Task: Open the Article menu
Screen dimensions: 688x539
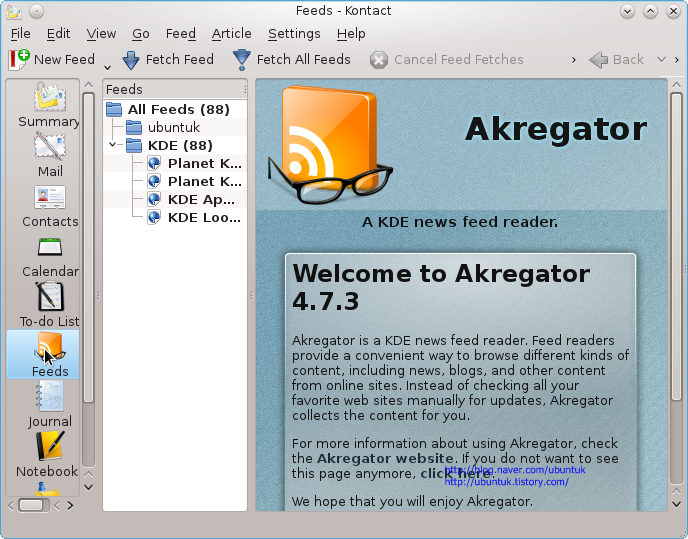Action: coord(232,34)
